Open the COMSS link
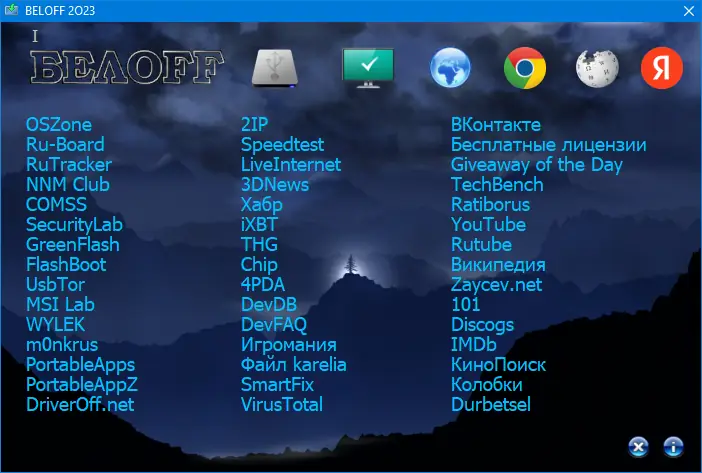The height and width of the screenshot is (473, 702). click(56, 205)
